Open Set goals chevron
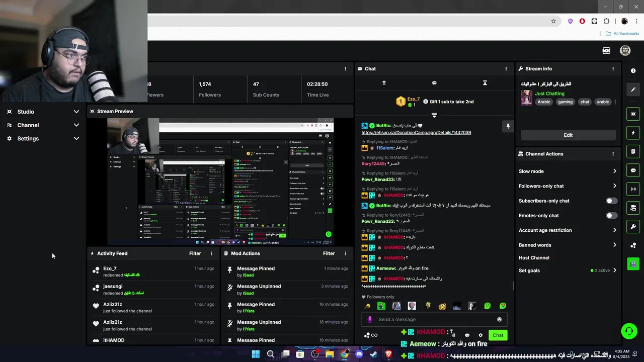Image resolution: width=644 pixels, height=362 pixels. pyautogui.click(x=615, y=270)
